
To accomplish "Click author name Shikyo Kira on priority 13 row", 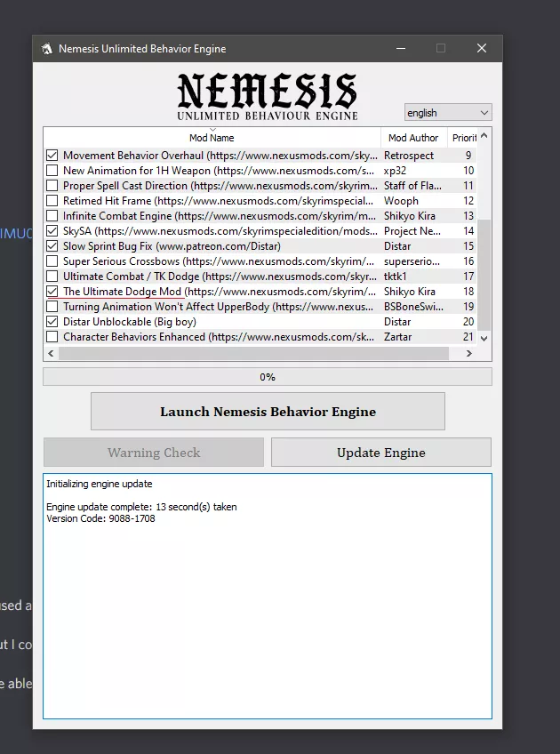I will (x=410, y=216).
